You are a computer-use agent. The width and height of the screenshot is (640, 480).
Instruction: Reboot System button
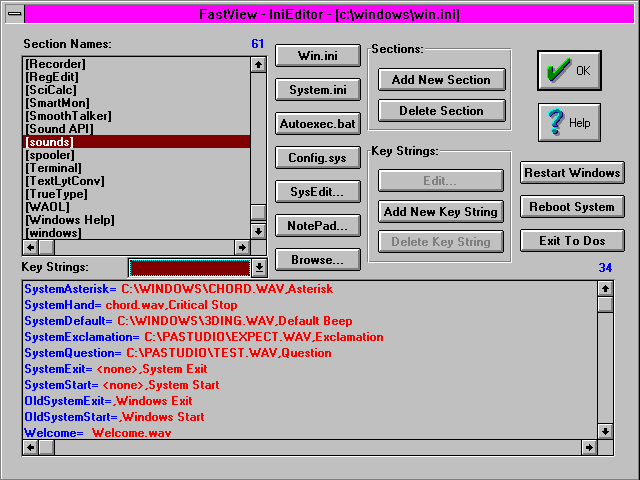click(572, 207)
